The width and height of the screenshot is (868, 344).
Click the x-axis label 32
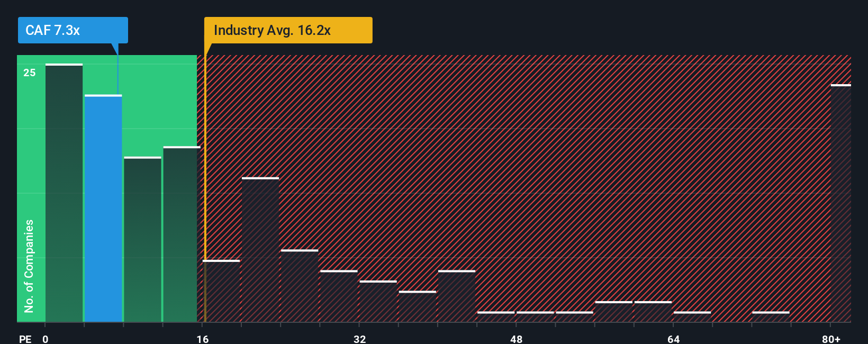pos(359,339)
